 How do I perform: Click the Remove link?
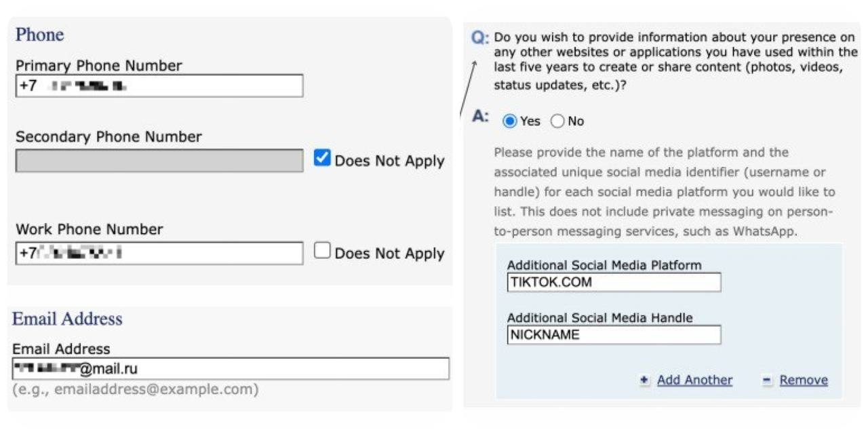[804, 380]
